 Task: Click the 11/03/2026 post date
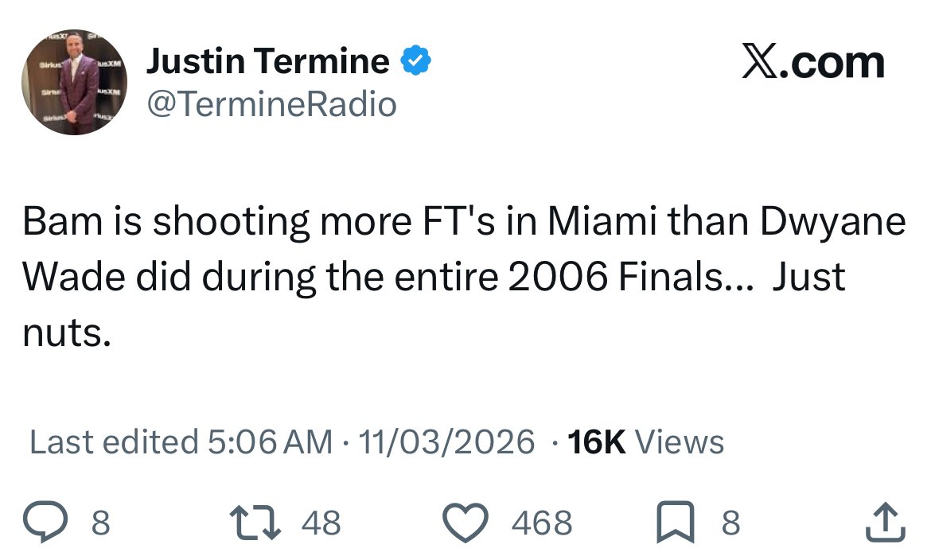click(447, 442)
